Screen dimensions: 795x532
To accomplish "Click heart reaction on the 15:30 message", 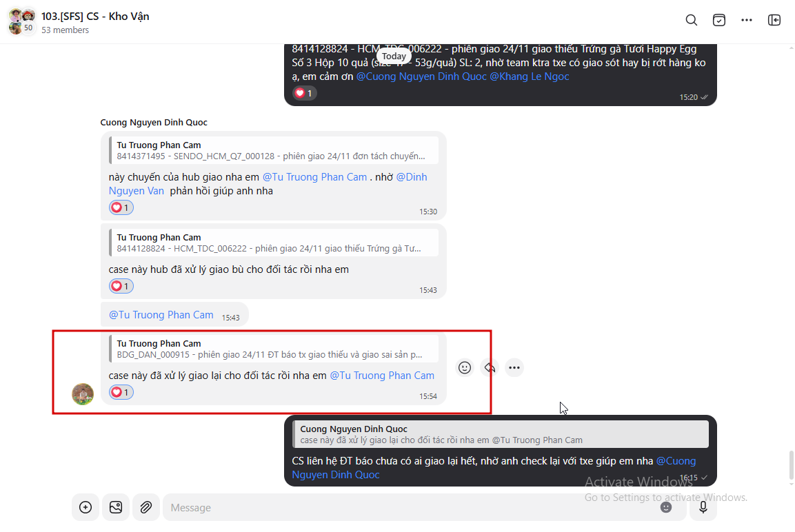I will click(121, 207).
